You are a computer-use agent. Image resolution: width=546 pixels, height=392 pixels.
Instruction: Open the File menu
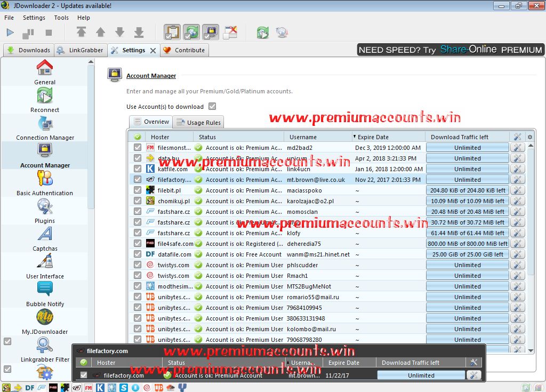tap(9, 18)
